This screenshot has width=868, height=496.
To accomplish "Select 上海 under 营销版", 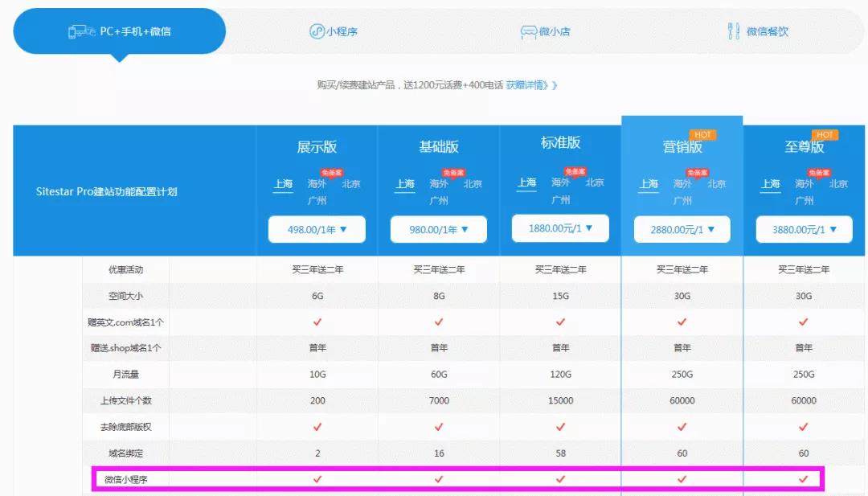I will [x=649, y=184].
